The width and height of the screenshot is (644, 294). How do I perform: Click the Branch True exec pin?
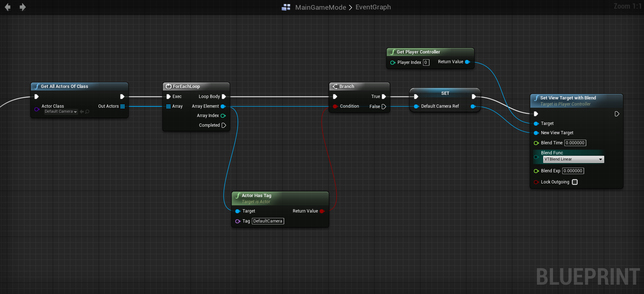tap(384, 97)
